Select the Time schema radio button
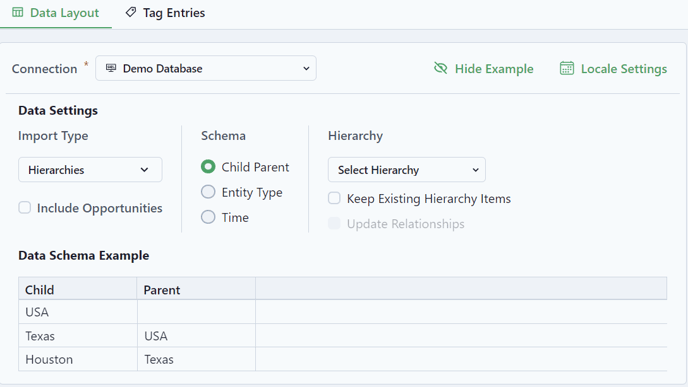The width and height of the screenshot is (688, 387). tap(208, 217)
